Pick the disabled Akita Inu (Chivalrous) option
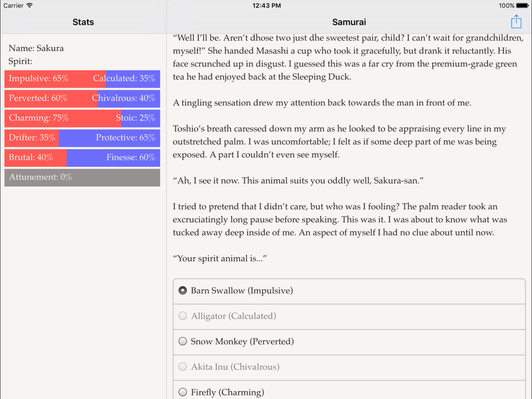This screenshot has width=532, height=399. point(349,368)
